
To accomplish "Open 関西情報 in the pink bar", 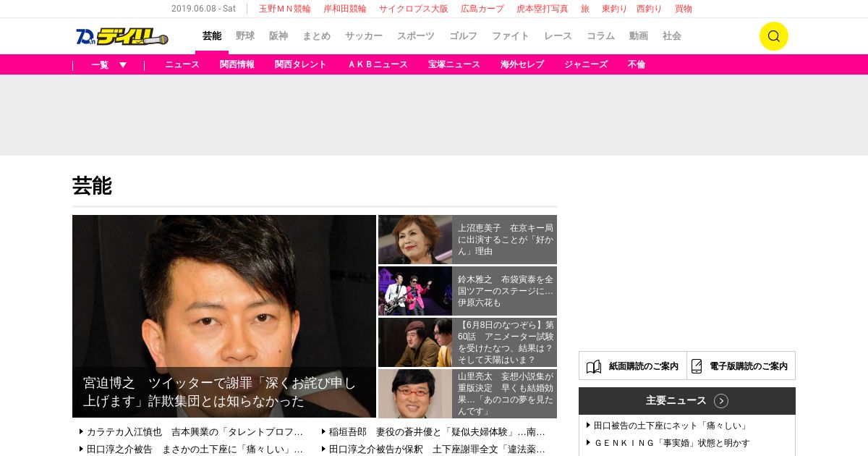I will click(237, 64).
